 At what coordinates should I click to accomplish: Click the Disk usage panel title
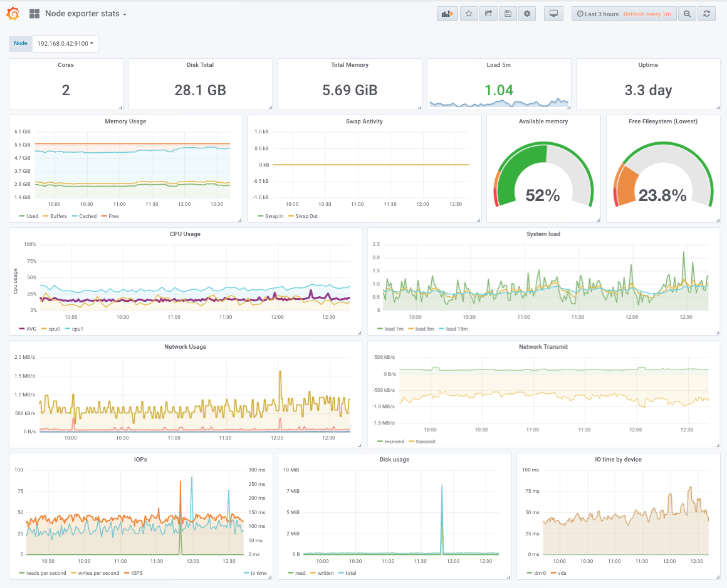[x=394, y=460]
